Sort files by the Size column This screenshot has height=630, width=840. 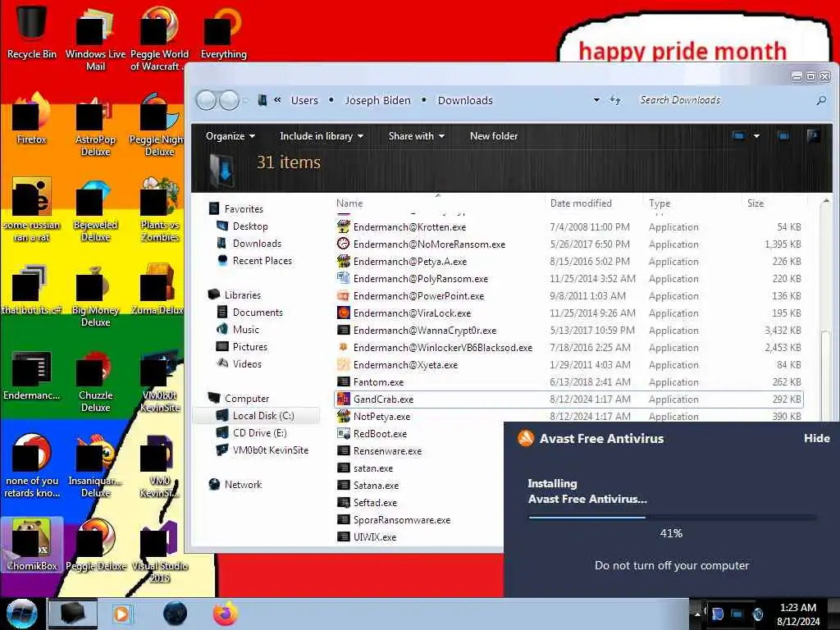pos(774,203)
